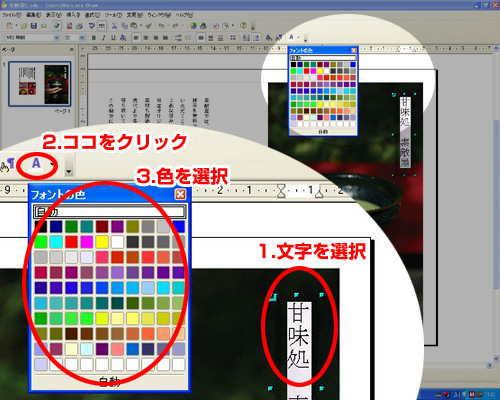Screen dimensions: 500x400
Task: Click the Copy icon
Action: pos(124,26)
